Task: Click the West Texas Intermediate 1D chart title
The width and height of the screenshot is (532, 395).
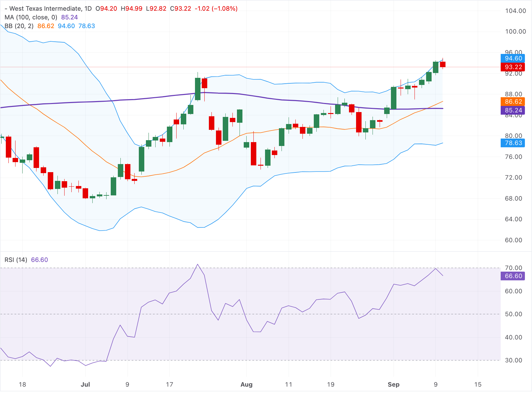Action: 48,9
